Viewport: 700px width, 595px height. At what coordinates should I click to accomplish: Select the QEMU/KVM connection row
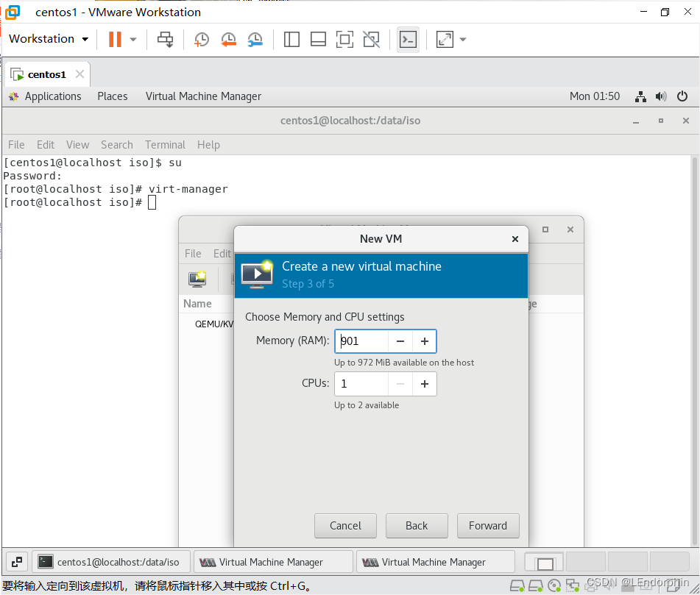[x=214, y=324]
